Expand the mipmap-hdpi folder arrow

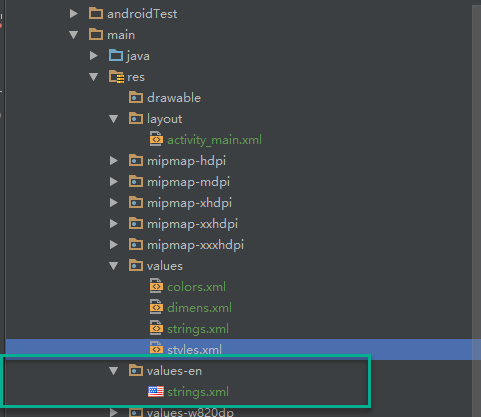tap(114, 161)
